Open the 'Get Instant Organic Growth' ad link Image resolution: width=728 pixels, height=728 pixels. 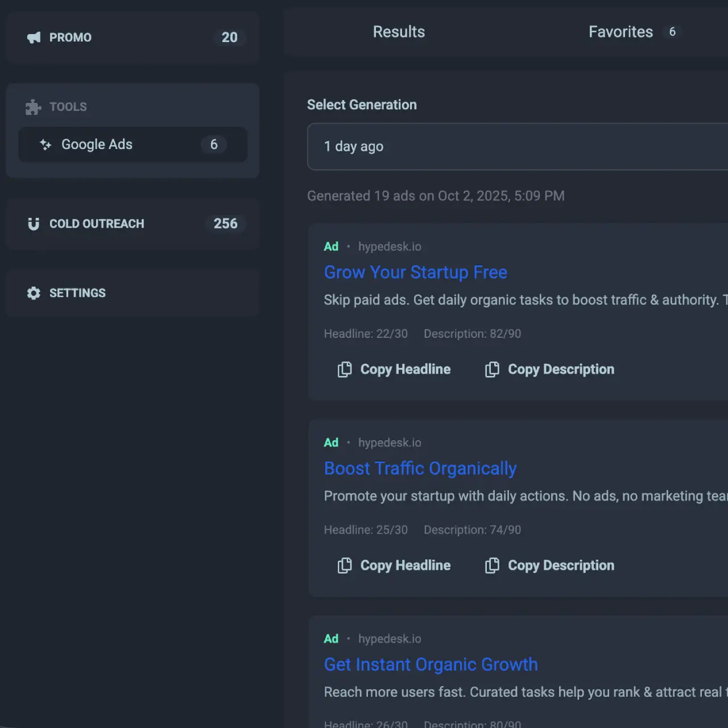coord(431,664)
